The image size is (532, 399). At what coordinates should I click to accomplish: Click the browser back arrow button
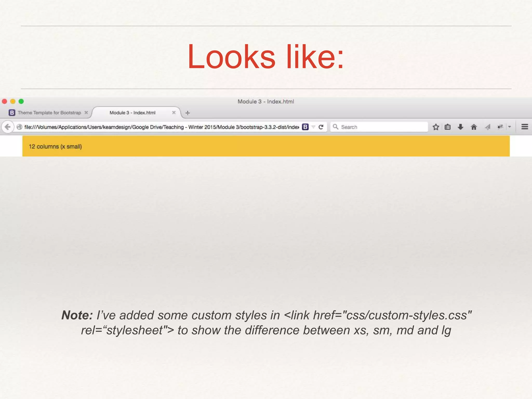tap(8, 127)
